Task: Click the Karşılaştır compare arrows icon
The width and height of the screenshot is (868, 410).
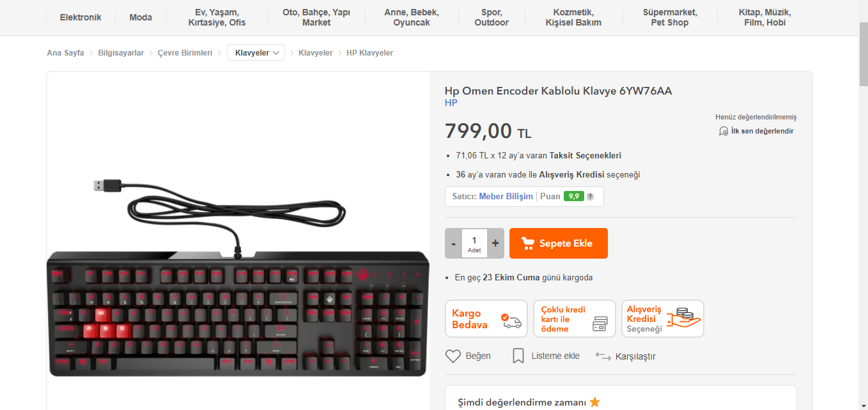Action: (603, 356)
